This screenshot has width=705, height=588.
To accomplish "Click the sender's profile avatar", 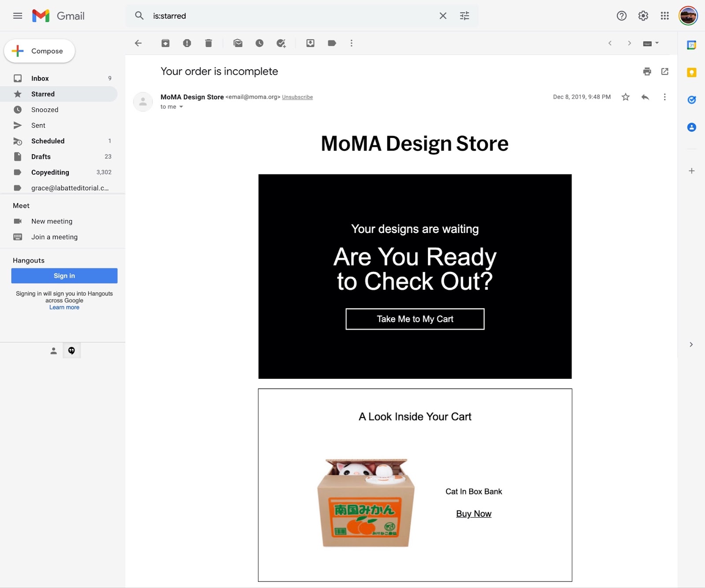I will coord(143,102).
